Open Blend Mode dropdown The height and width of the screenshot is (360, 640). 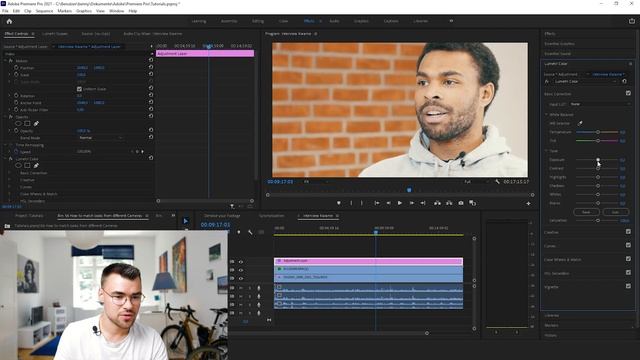tap(100, 138)
